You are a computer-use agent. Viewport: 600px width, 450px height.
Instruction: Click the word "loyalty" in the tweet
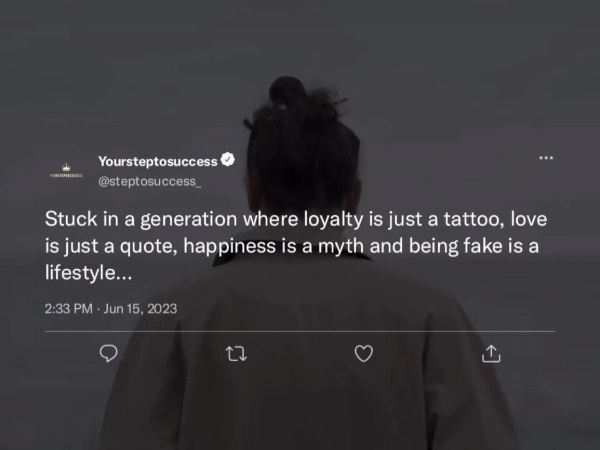pos(333,220)
